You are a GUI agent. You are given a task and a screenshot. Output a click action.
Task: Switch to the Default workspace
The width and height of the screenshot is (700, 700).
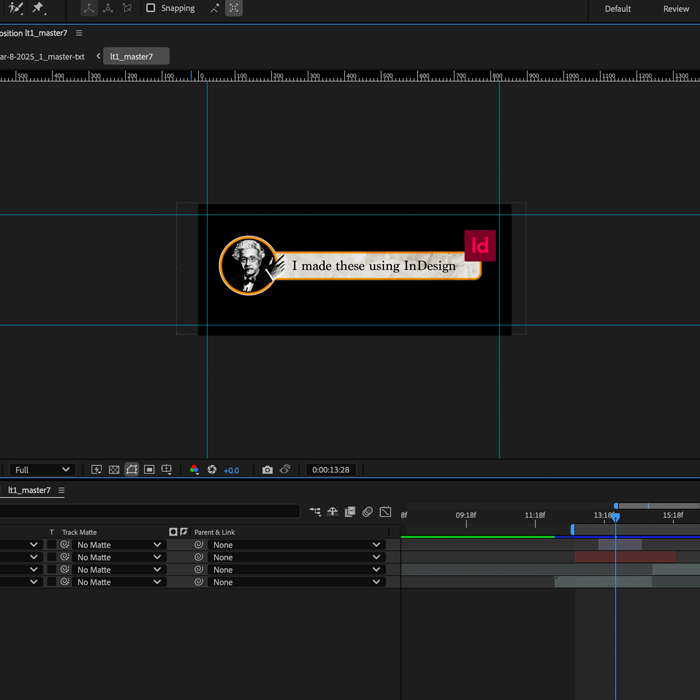coord(617,9)
